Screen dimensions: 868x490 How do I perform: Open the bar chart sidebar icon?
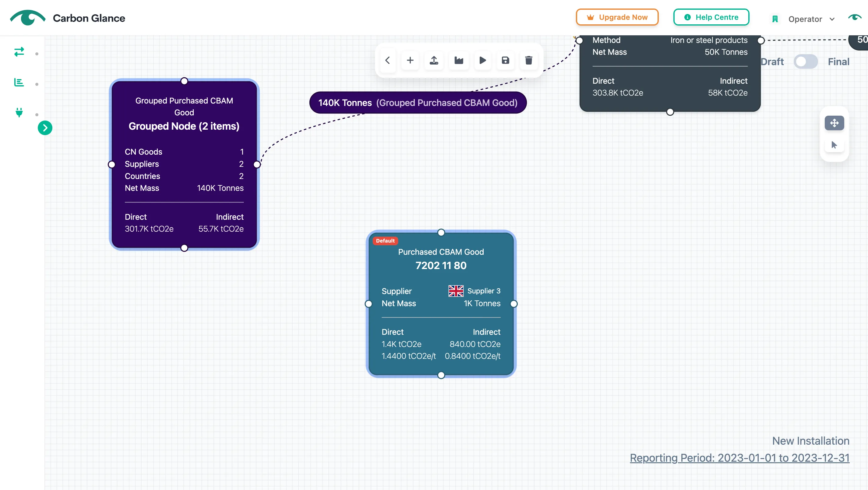[x=19, y=82]
